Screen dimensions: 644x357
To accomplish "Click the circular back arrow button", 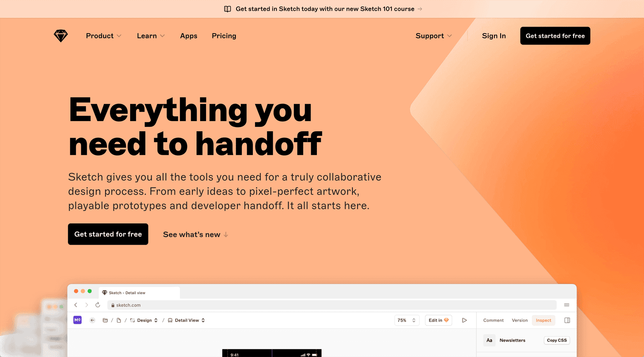I will pyautogui.click(x=92, y=320).
